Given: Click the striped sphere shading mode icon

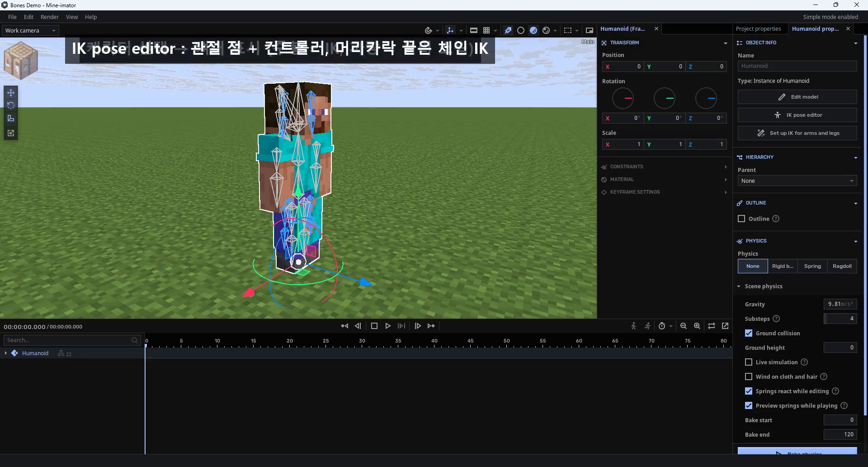Looking at the screenshot, I should point(533,30).
